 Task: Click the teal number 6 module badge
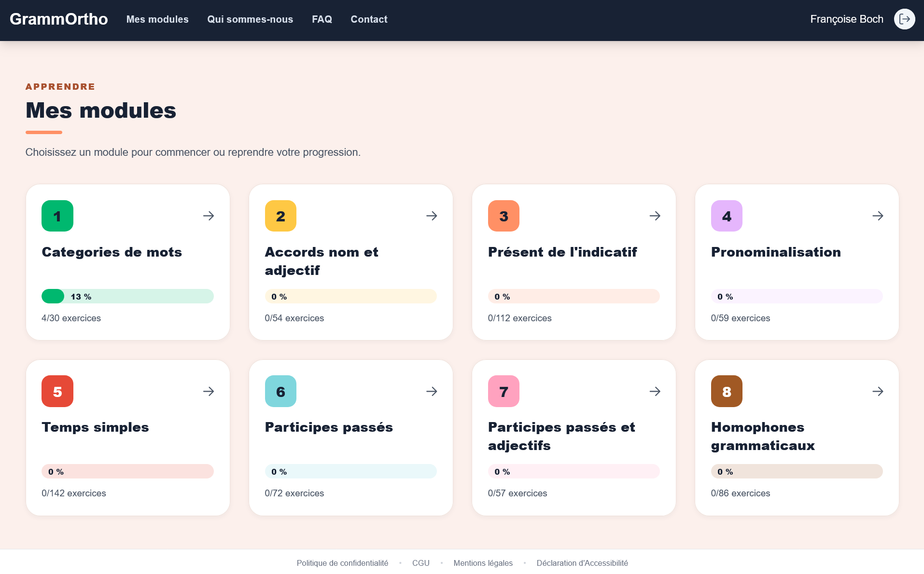pyautogui.click(x=280, y=391)
